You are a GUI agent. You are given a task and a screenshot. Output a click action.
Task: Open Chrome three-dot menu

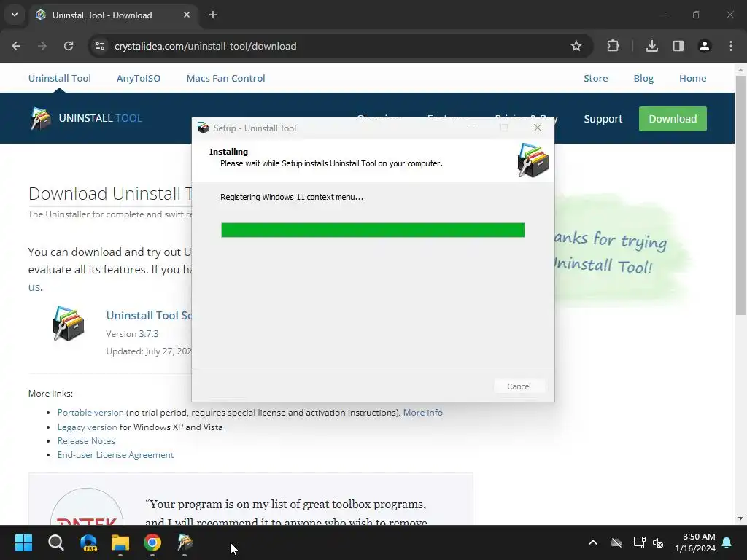click(731, 46)
